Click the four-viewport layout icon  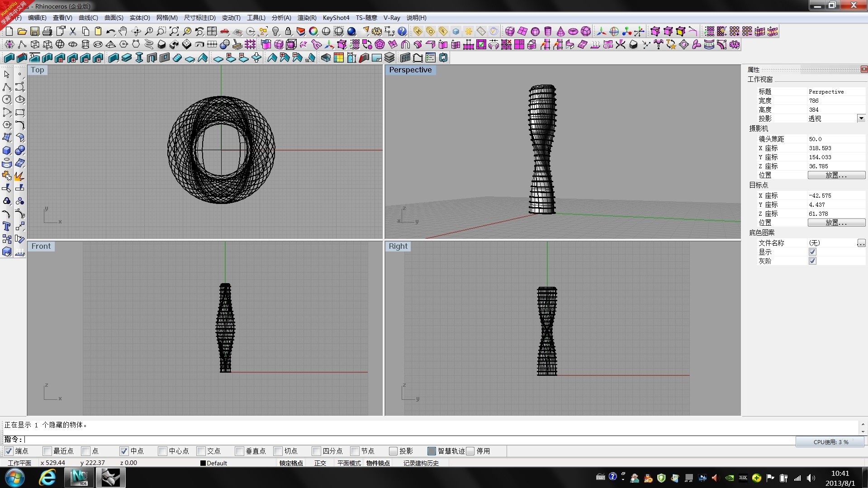click(212, 31)
